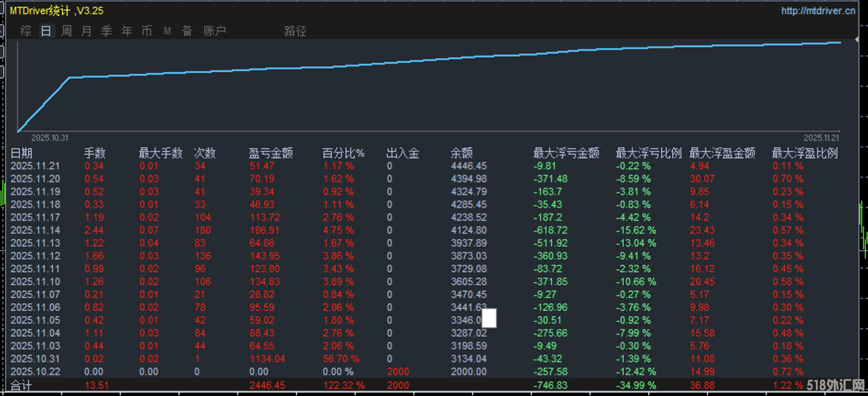Click the 余额 column header
The height and width of the screenshot is (396, 868).
tap(461, 153)
